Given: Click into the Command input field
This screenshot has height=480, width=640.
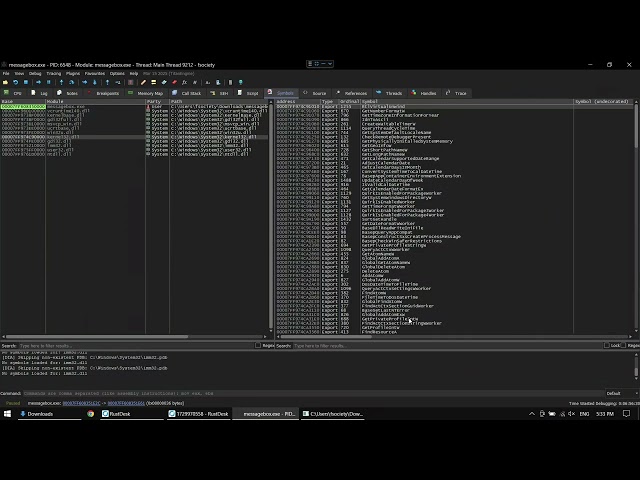Looking at the screenshot, I should (313, 393).
